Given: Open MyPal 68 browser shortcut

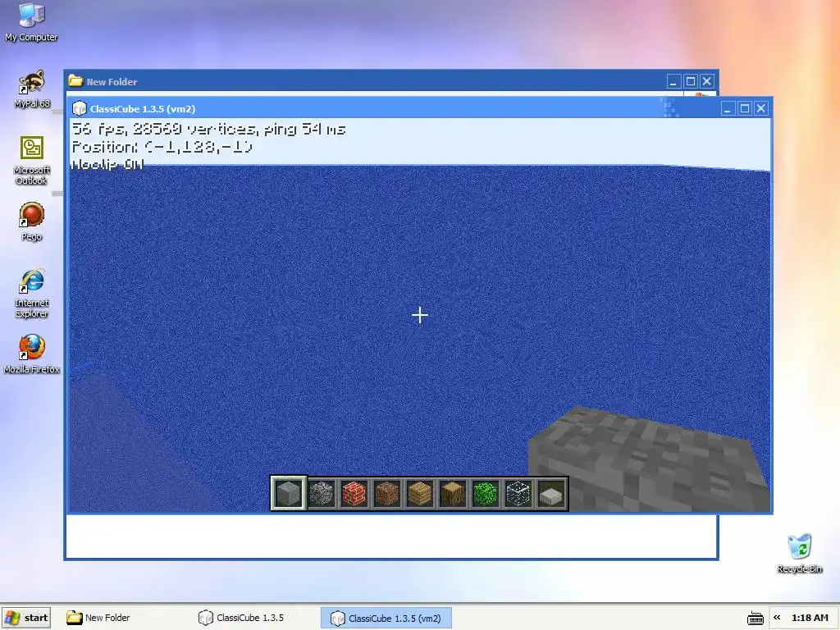Looking at the screenshot, I should coord(32,89).
